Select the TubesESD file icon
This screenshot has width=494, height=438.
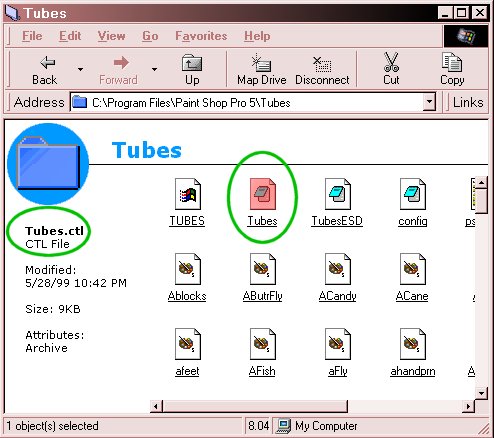pyautogui.click(x=338, y=194)
